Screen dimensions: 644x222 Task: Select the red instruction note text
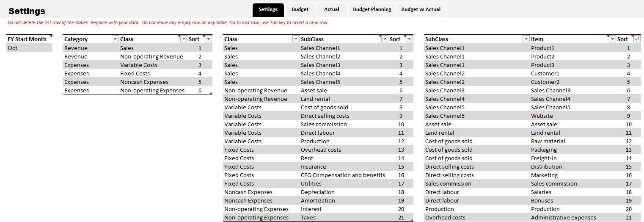(168, 23)
